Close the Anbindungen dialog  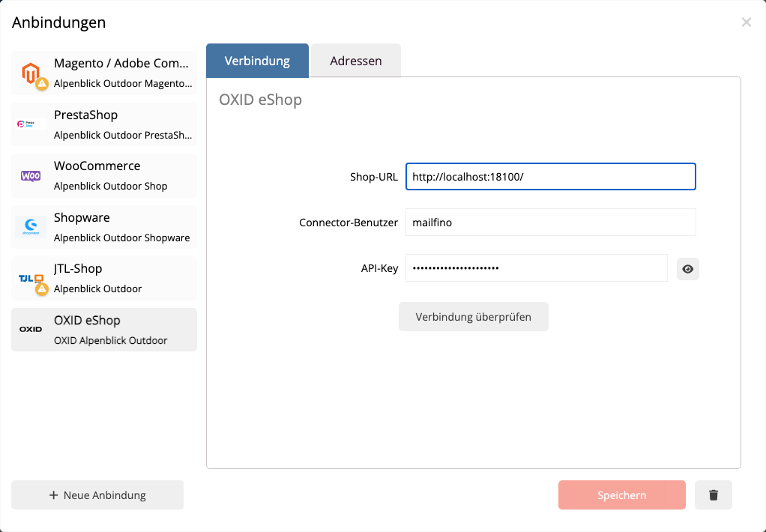click(x=746, y=22)
